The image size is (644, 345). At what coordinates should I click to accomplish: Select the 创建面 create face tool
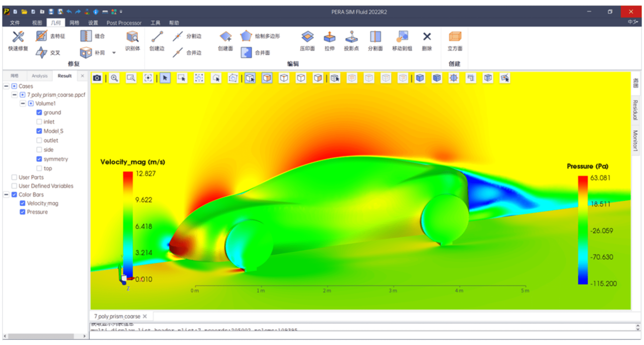(x=225, y=41)
